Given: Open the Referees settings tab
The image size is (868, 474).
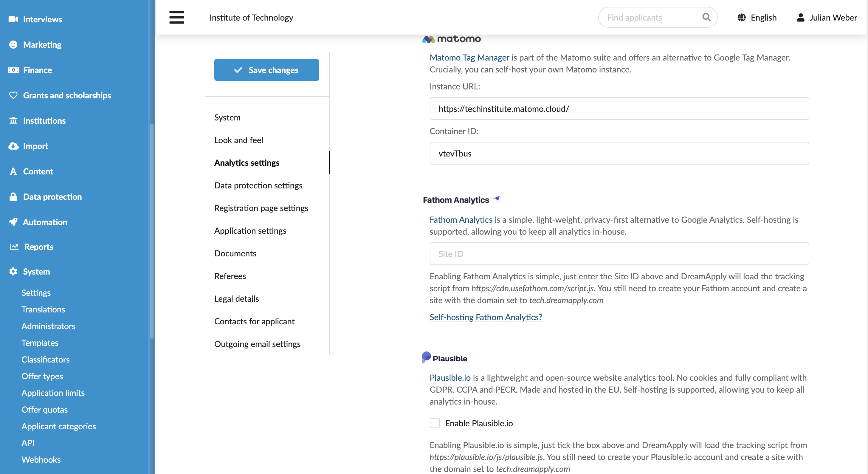Looking at the screenshot, I should pyautogui.click(x=230, y=276).
